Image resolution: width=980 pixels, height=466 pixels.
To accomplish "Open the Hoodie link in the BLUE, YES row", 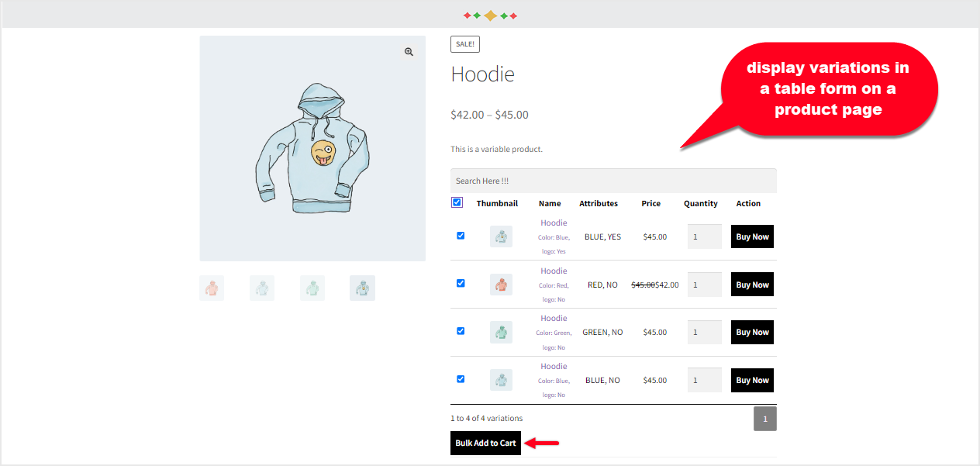I will pyautogui.click(x=553, y=223).
